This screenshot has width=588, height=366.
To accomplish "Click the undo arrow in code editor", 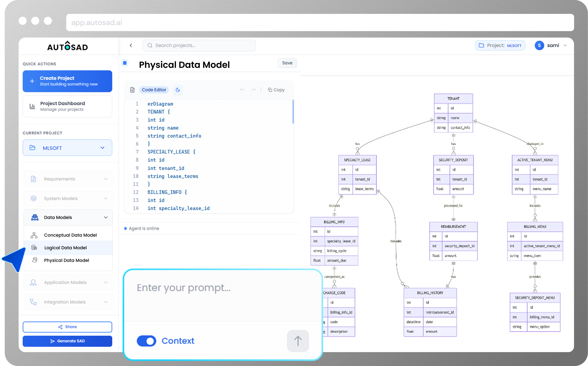I will (242, 90).
